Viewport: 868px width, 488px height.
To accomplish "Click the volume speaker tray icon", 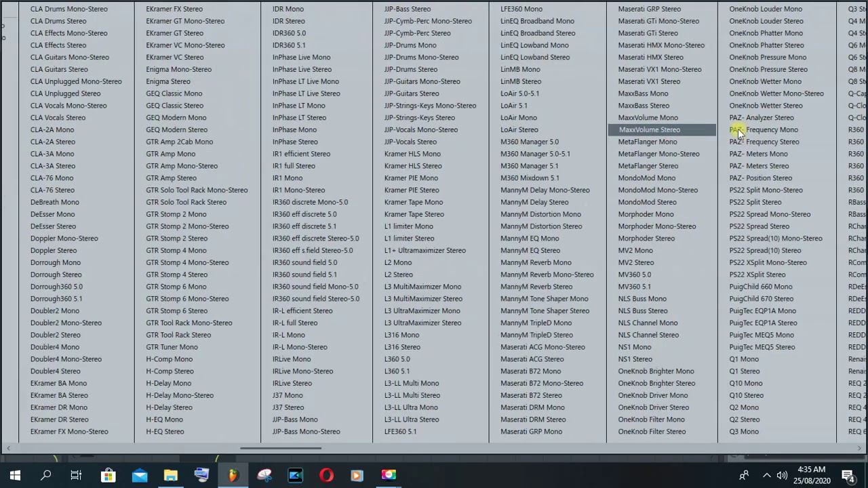I will 782,475.
